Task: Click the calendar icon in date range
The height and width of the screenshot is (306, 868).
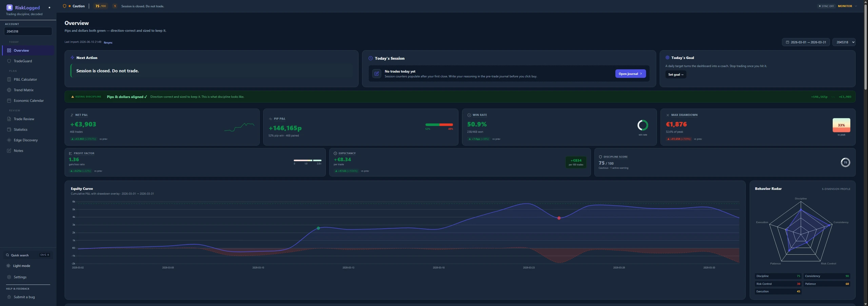Action: pos(787,42)
